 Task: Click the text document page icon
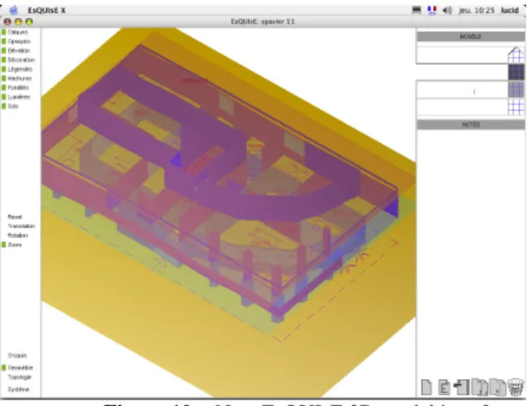(443, 387)
